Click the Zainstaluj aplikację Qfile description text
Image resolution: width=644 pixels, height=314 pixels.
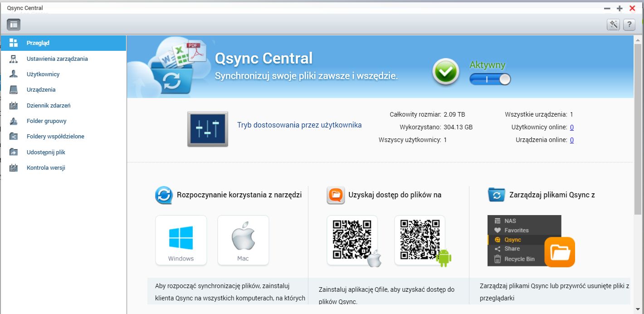click(x=386, y=295)
